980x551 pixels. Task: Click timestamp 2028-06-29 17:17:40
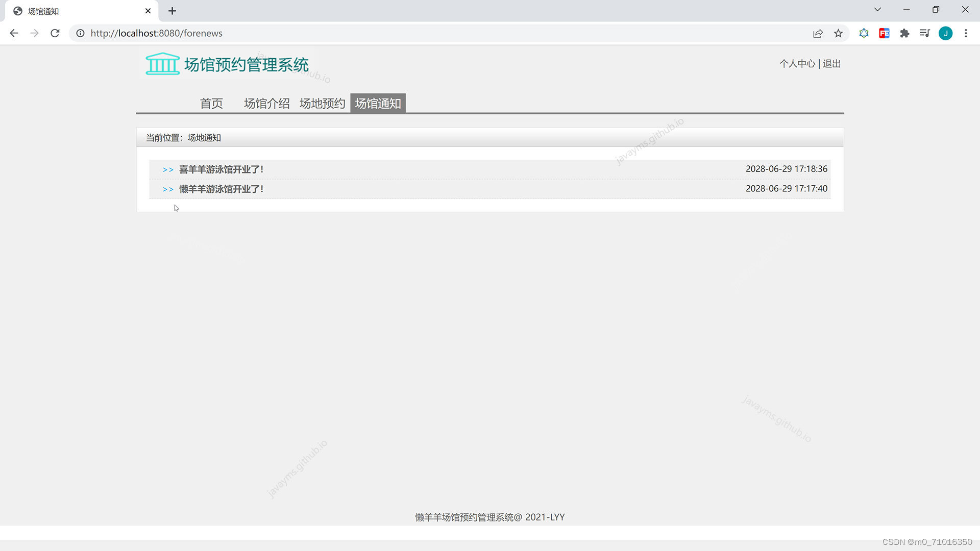786,189
